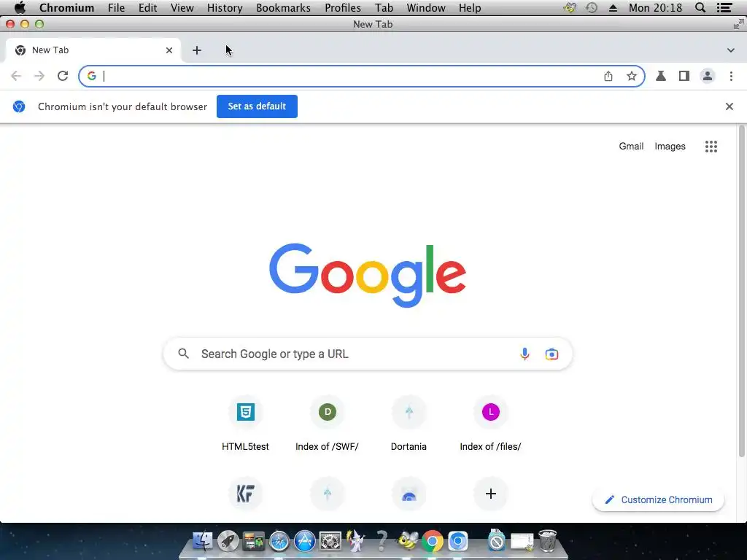Open Chromium blue icon in the Dock
Screen dimensions: 747x560
[458, 542]
